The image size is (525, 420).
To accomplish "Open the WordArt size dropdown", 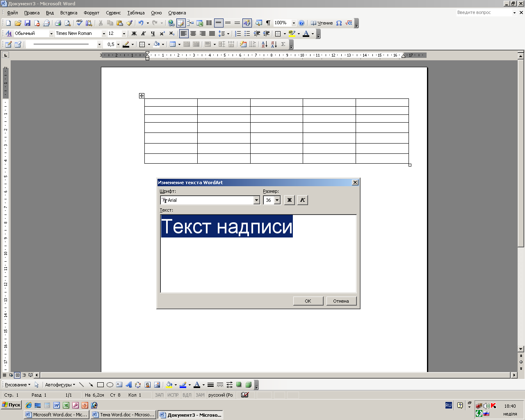I will point(277,200).
